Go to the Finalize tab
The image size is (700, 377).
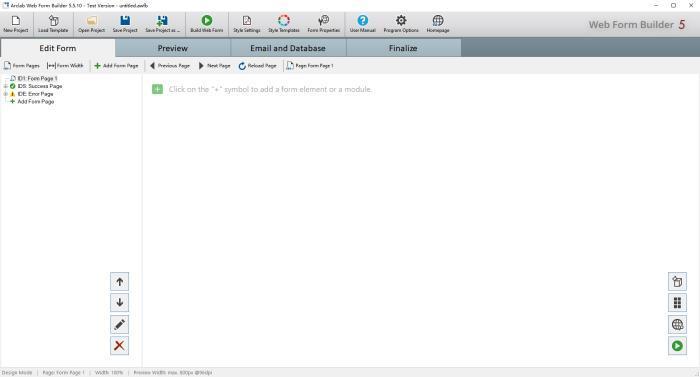pyautogui.click(x=403, y=48)
